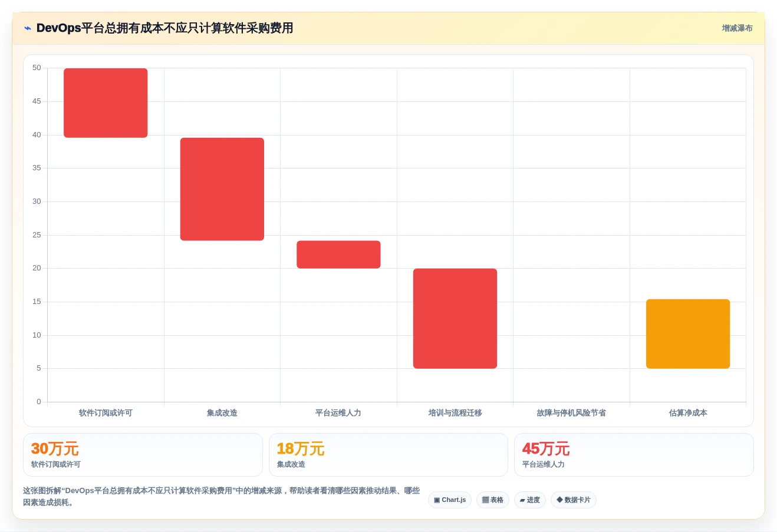The image size is (777, 532).
Task: Click the 30万元 data card
Action: tap(143, 455)
